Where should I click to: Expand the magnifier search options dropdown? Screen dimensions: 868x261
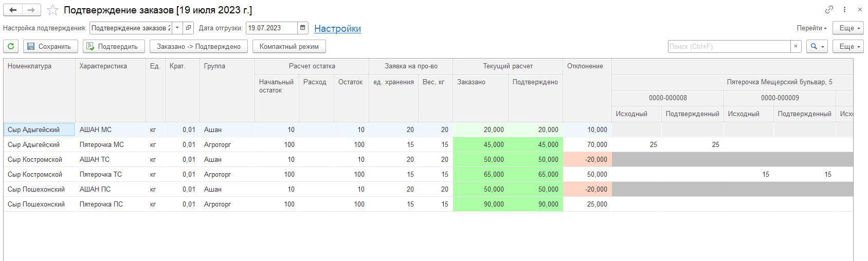817,46
